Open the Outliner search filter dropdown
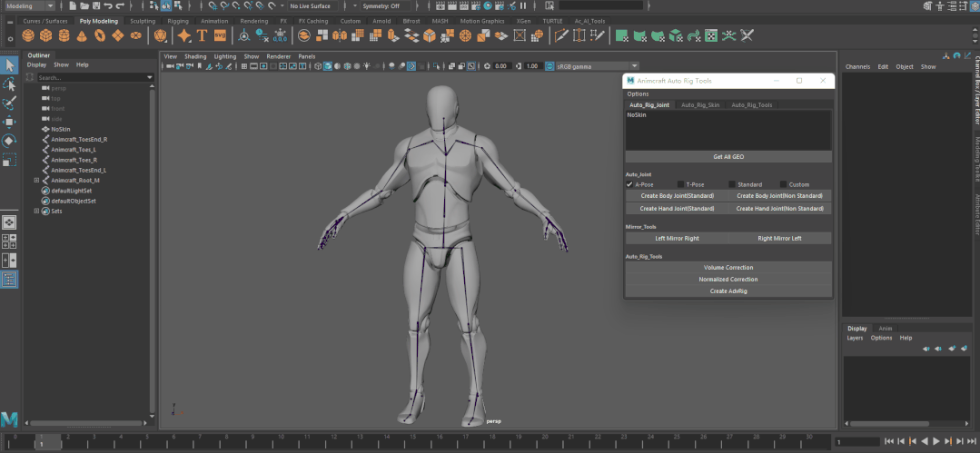The height and width of the screenshot is (453, 980). point(150,77)
